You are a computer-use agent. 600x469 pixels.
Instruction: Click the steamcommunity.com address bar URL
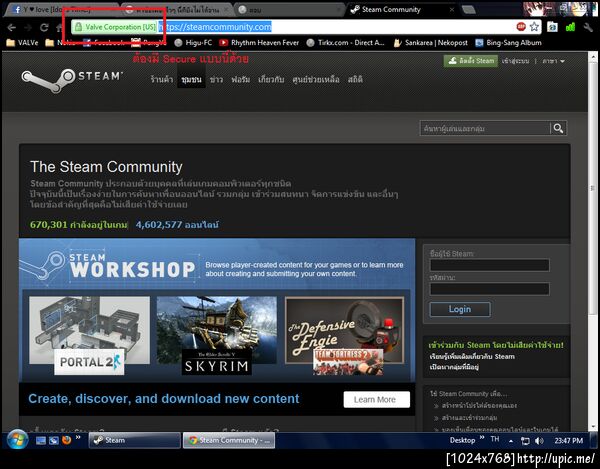point(215,27)
